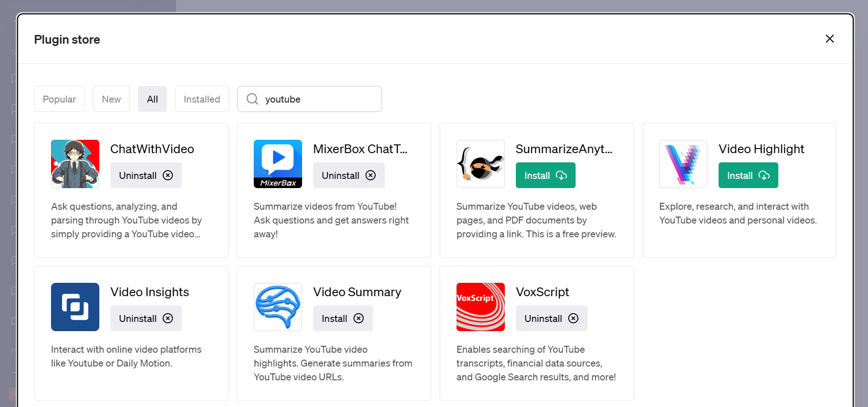The image size is (868, 407).
Task: Click the MixerBox ChatTube plugin logo
Action: [278, 164]
